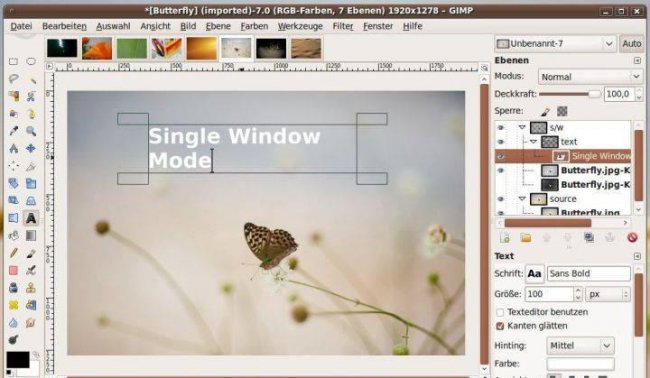The width and height of the screenshot is (650, 378).
Task: Open the Ebene menu
Action: coord(218,26)
